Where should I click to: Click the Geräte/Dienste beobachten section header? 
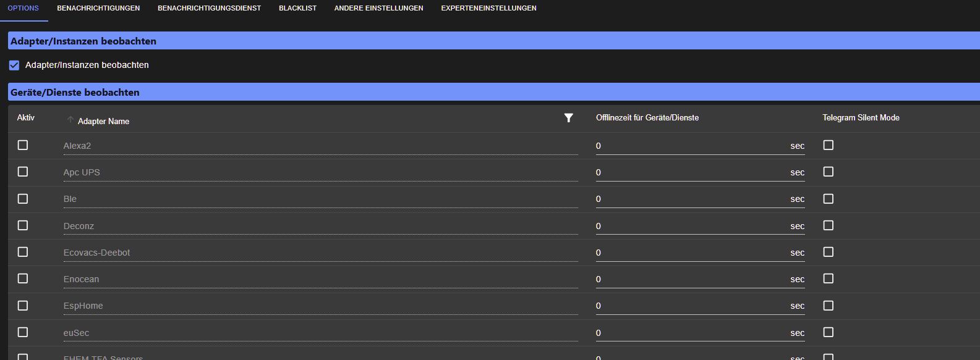pyautogui.click(x=494, y=92)
